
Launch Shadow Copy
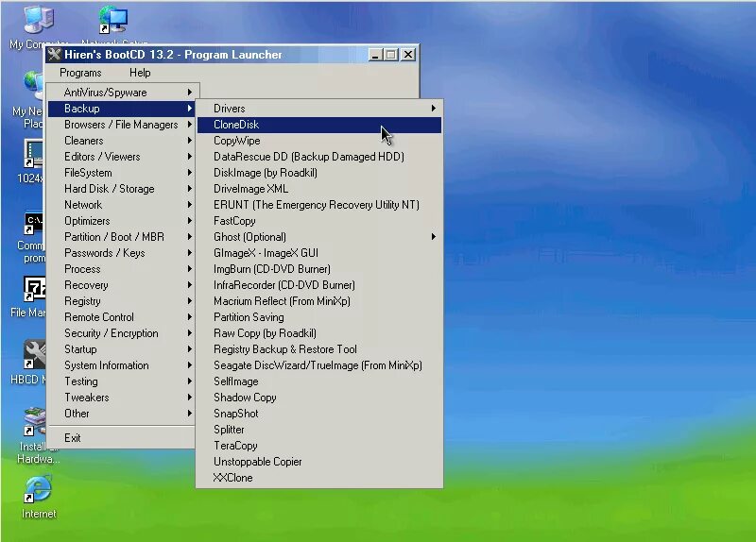pos(319,398)
